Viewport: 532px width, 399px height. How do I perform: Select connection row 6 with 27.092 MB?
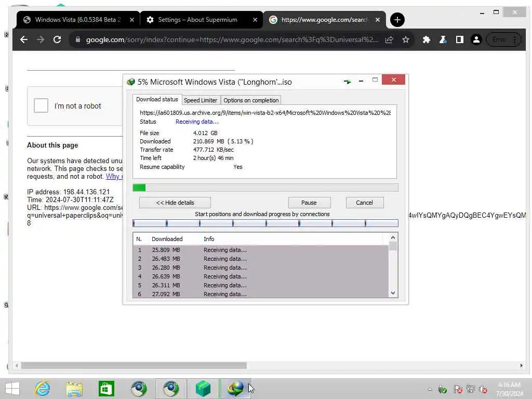pyautogui.click(x=261, y=294)
